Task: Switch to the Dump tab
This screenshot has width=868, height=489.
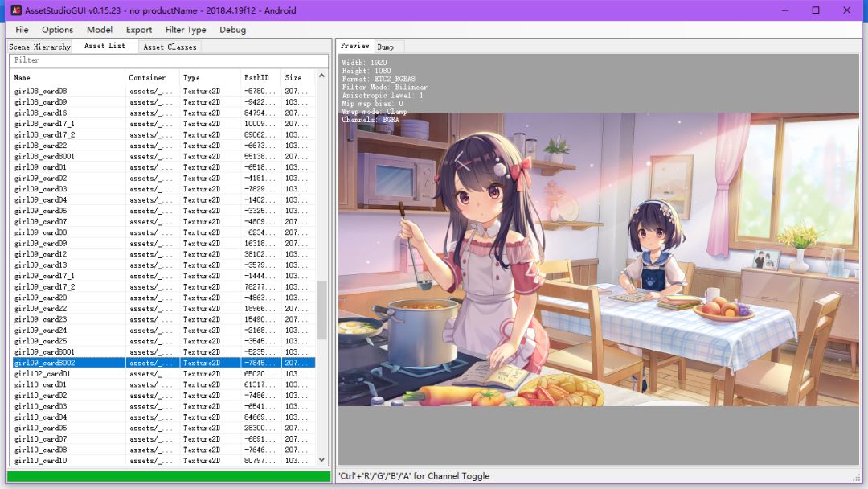Action: pos(386,47)
